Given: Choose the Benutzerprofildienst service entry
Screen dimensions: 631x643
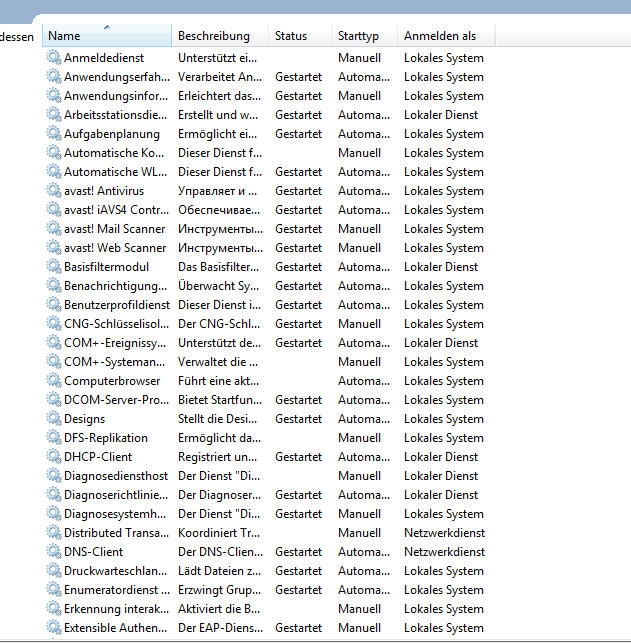Looking at the screenshot, I should pyautogui.click(x=116, y=305).
